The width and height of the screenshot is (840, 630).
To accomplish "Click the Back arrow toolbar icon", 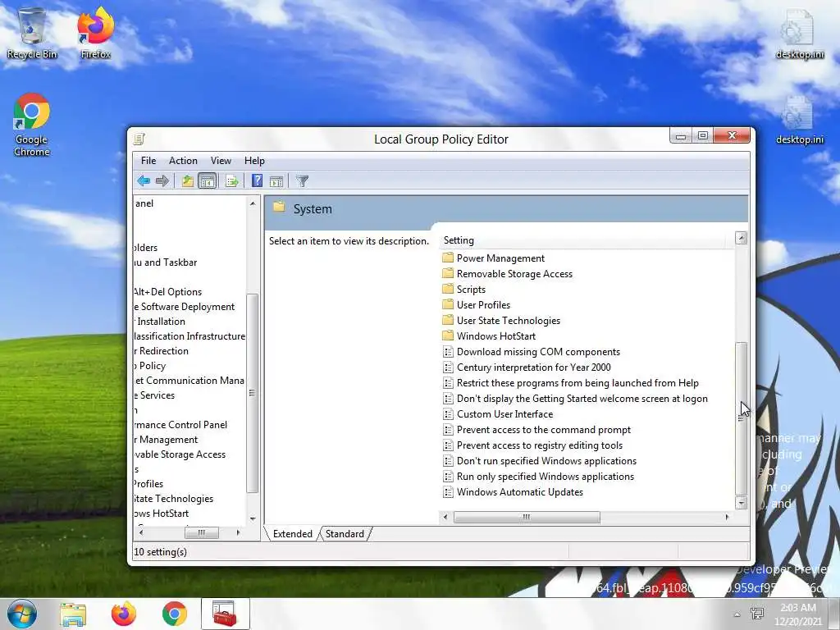I will pos(144,181).
